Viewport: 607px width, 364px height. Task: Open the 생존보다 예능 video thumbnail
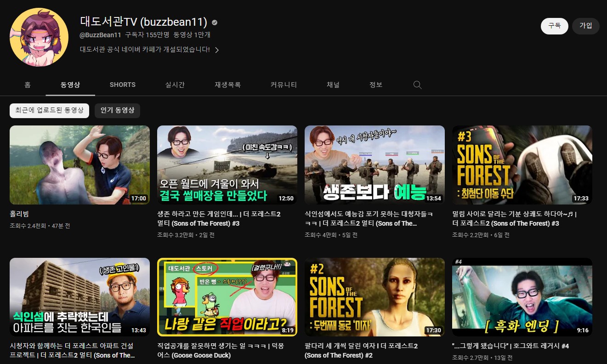[374, 165]
